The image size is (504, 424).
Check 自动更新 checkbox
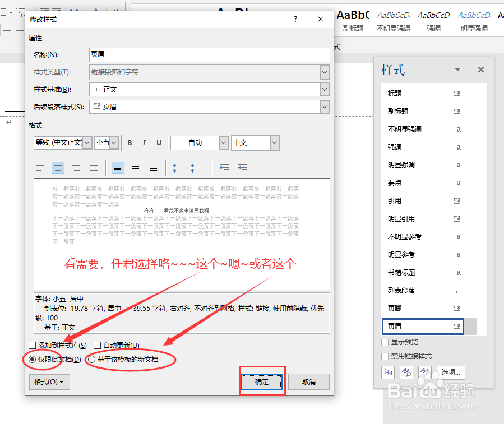pos(97,345)
